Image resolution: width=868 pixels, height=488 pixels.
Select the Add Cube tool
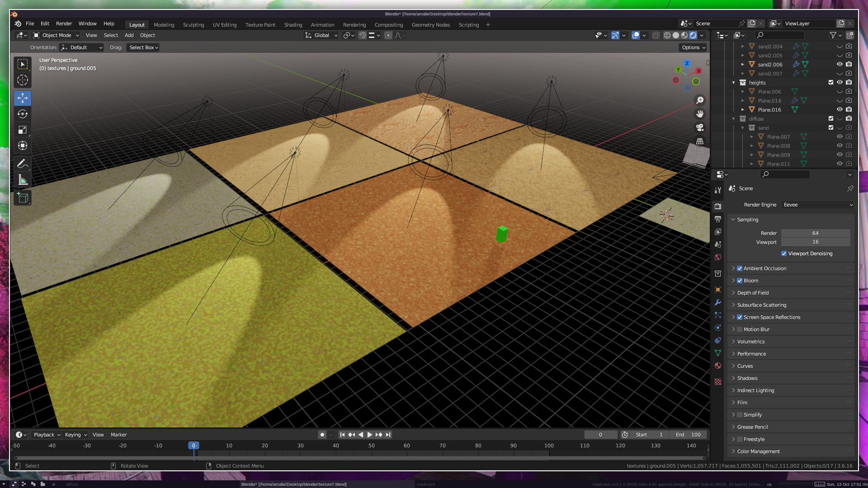(x=23, y=198)
